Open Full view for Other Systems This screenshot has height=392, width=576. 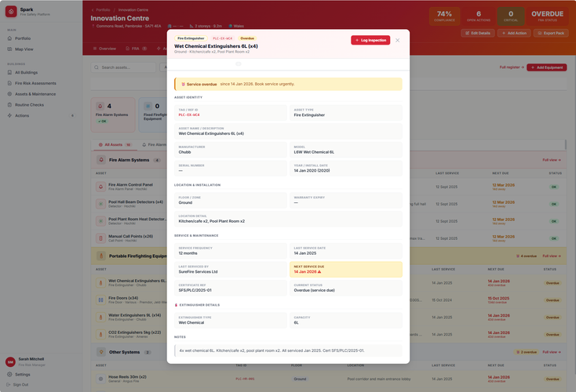[x=552, y=352]
